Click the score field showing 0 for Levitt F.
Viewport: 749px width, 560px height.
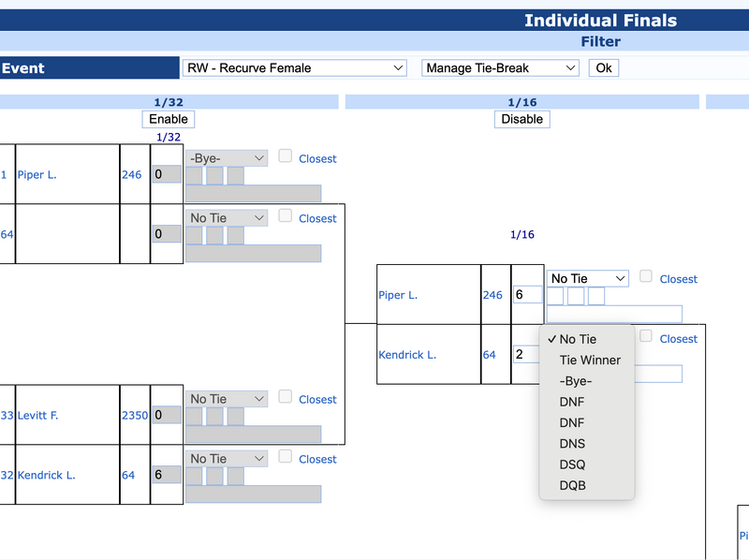[x=167, y=415]
